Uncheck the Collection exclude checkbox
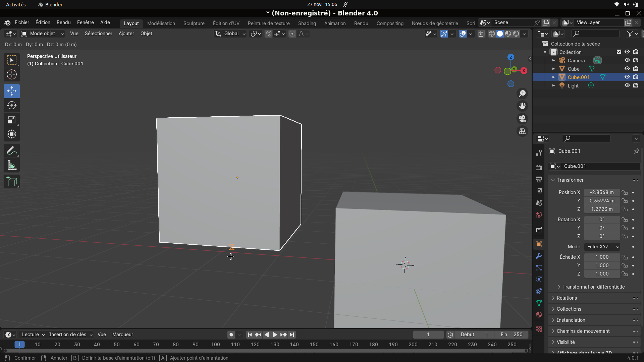644x362 pixels. coord(619,52)
